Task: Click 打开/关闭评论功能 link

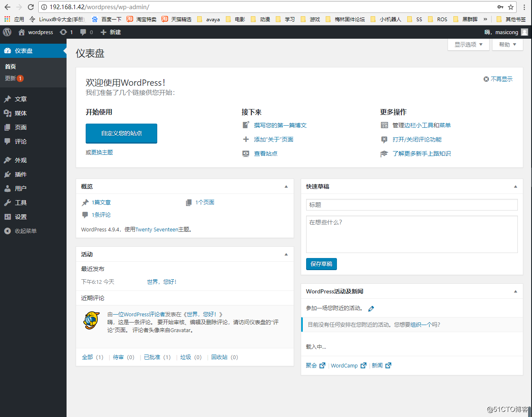Action: tap(417, 139)
